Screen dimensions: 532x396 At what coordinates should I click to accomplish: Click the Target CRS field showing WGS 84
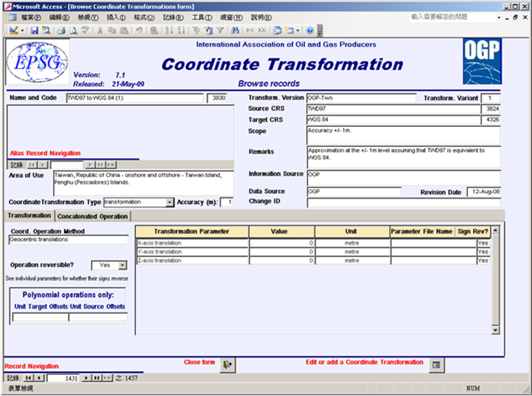[393, 120]
